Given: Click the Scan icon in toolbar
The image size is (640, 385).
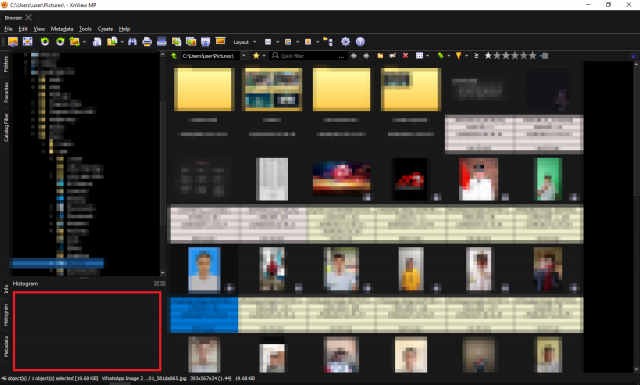Looking at the screenshot, I should pyautogui.click(x=162, y=42).
